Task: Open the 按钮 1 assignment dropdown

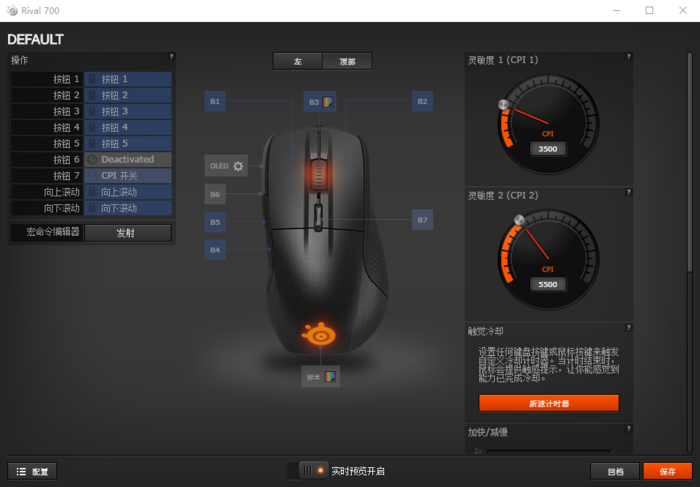Action: 128,79
